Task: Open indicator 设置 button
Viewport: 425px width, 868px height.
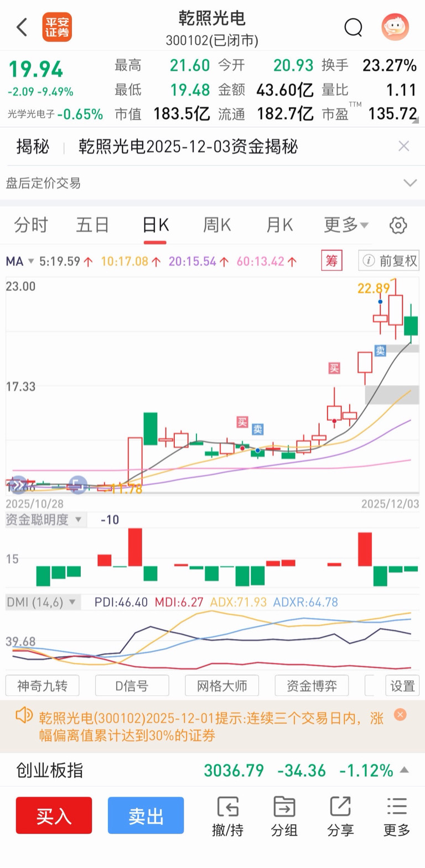Action: (x=402, y=686)
